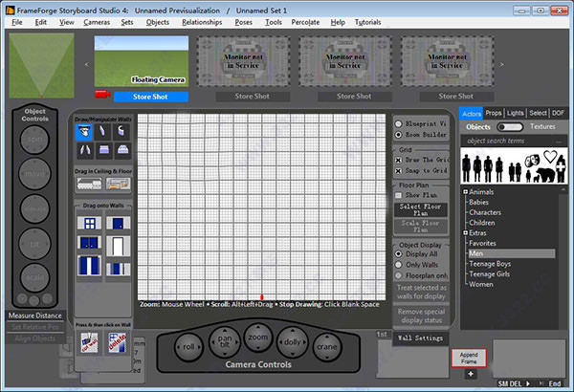Select the Women category in tree
Screen dimensions: 574x392
481,284
